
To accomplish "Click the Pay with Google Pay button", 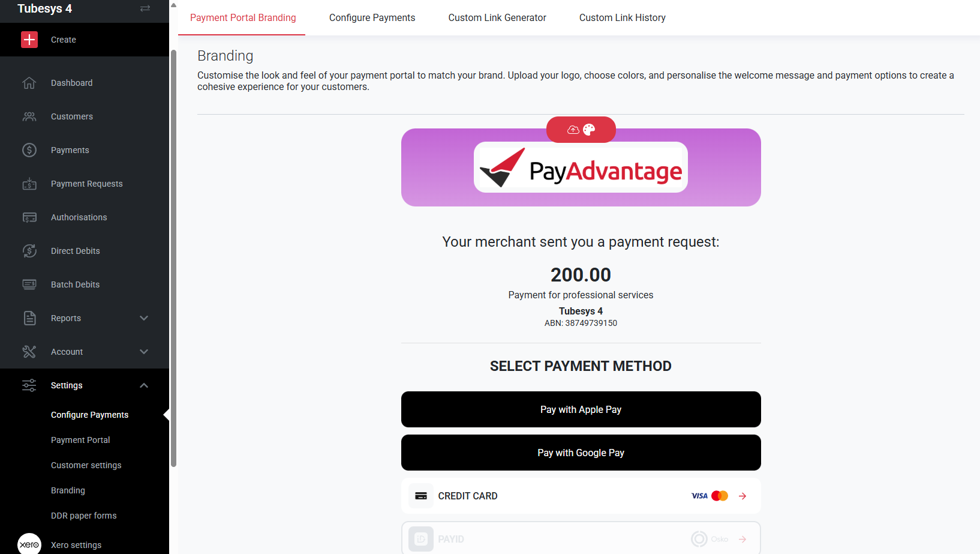I will (581, 453).
